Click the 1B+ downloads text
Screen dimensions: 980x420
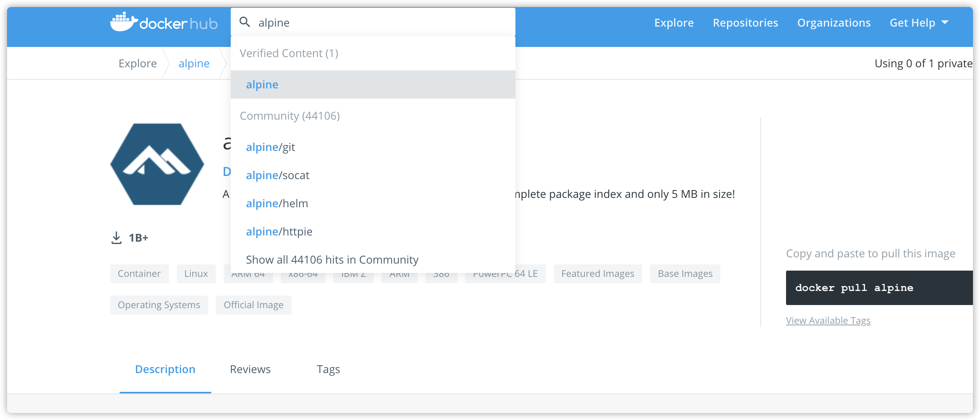[x=138, y=238]
